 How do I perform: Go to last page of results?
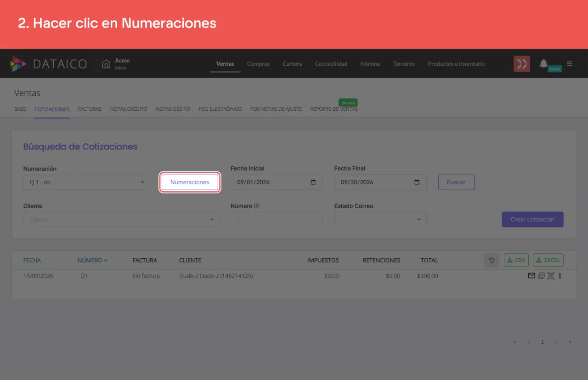(x=570, y=342)
